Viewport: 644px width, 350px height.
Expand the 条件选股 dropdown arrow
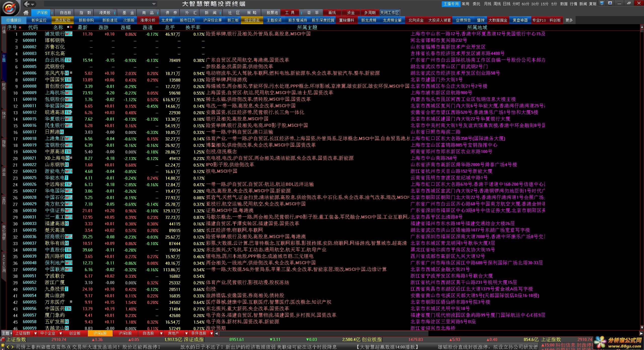(x=212, y=333)
